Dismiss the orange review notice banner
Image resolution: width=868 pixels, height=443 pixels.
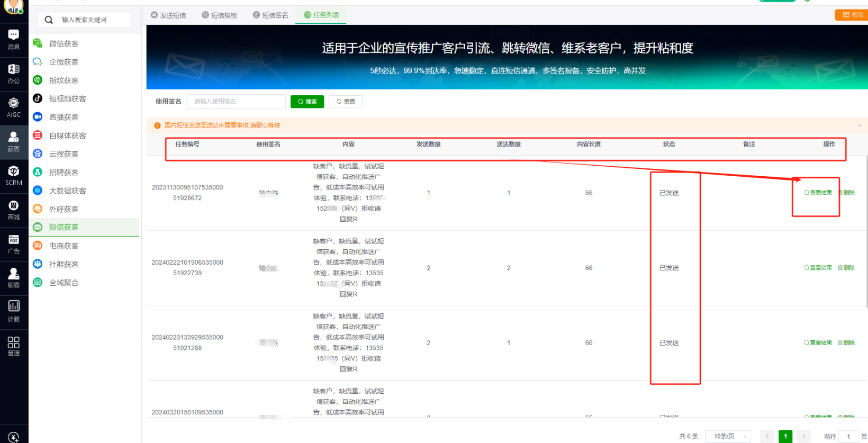coord(860,125)
